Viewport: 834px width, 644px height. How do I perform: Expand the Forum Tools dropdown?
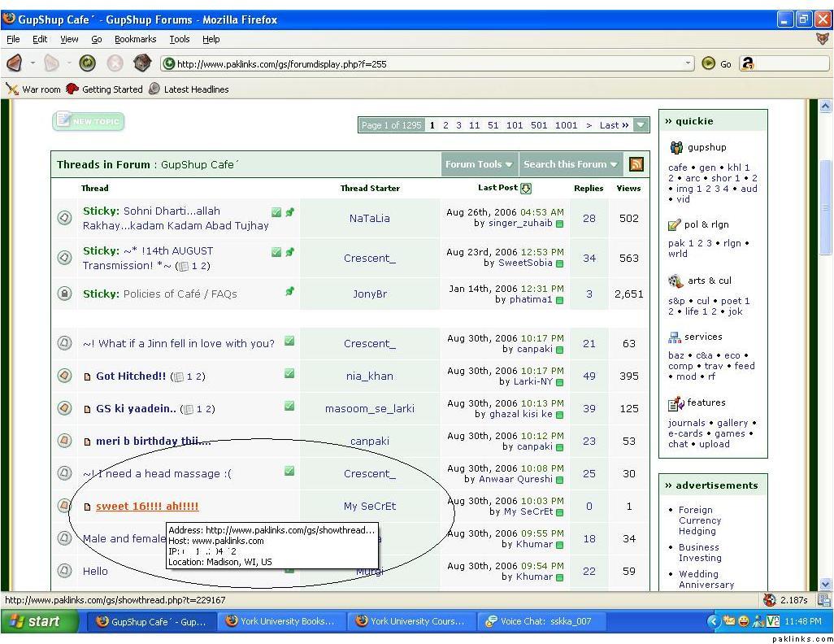tap(479, 164)
